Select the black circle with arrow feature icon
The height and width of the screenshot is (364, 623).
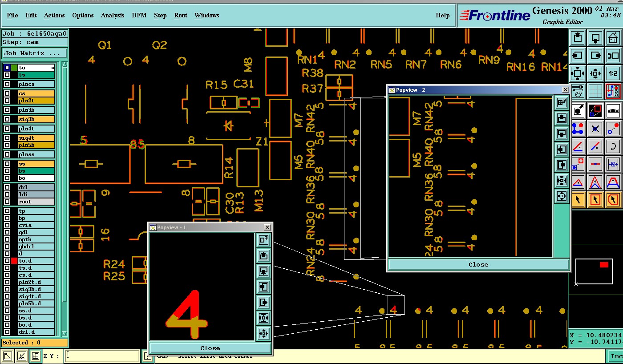(x=578, y=110)
